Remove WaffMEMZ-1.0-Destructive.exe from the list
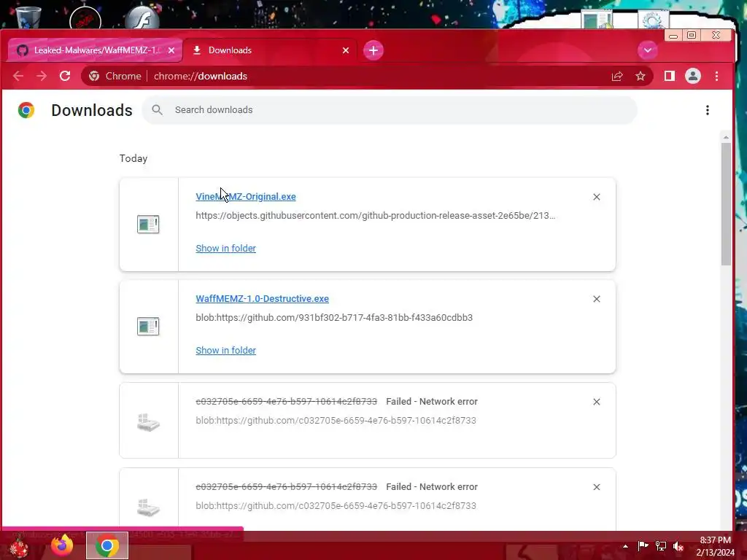 tap(597, 298)
